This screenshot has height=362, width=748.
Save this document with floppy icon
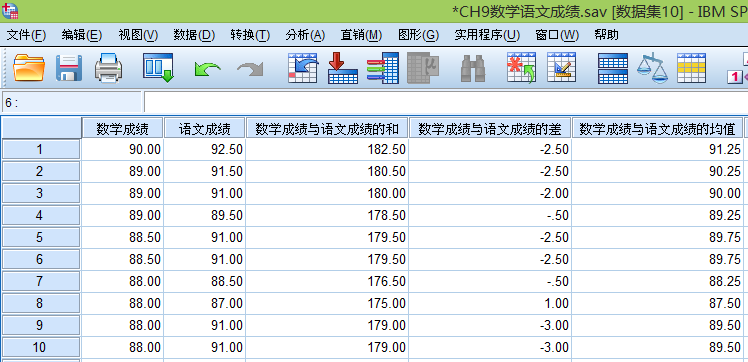click(69, 68)
